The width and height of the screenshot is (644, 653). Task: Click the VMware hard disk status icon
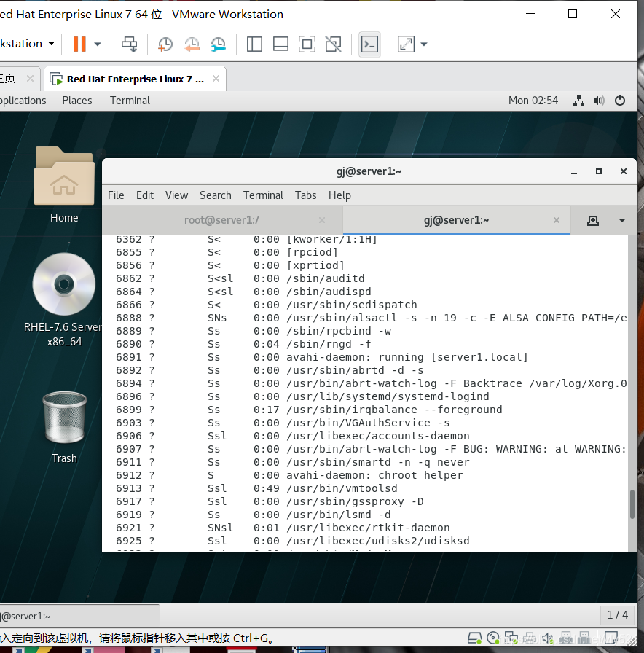click(474, 638)
